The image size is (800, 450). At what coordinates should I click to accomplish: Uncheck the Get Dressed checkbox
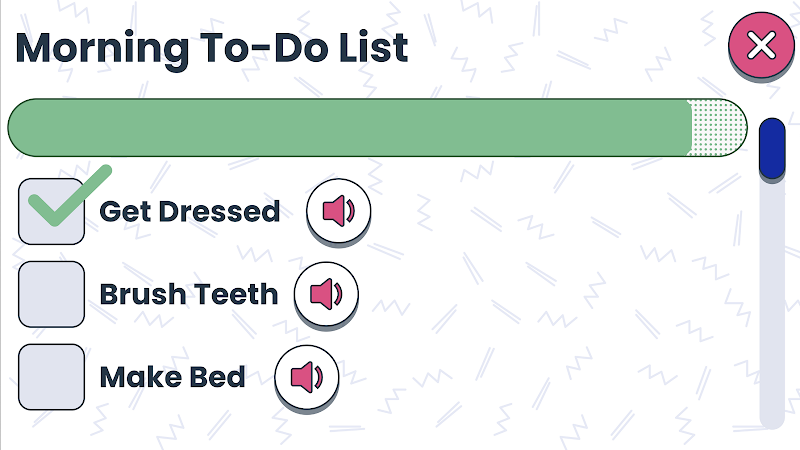coord(52,211)
